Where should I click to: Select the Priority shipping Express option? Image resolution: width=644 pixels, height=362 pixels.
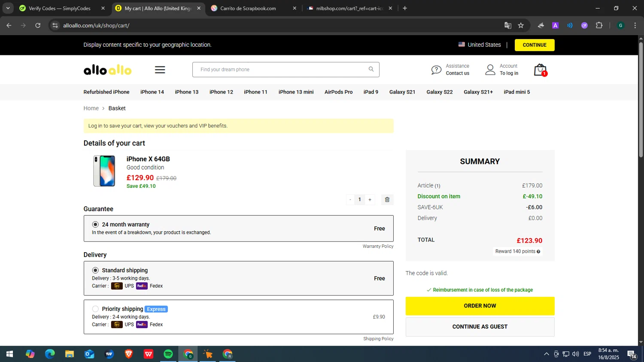click(x=95, y=309)
